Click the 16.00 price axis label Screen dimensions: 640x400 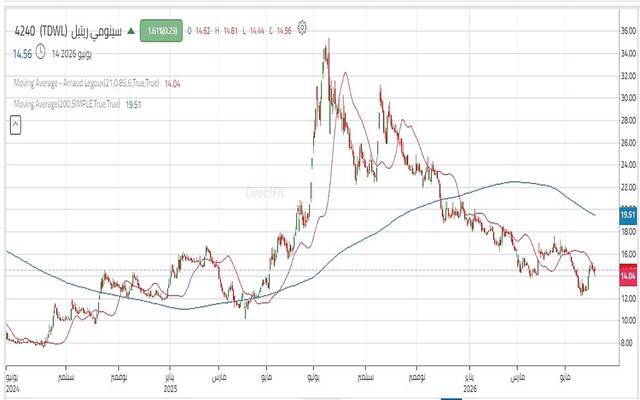628,254
